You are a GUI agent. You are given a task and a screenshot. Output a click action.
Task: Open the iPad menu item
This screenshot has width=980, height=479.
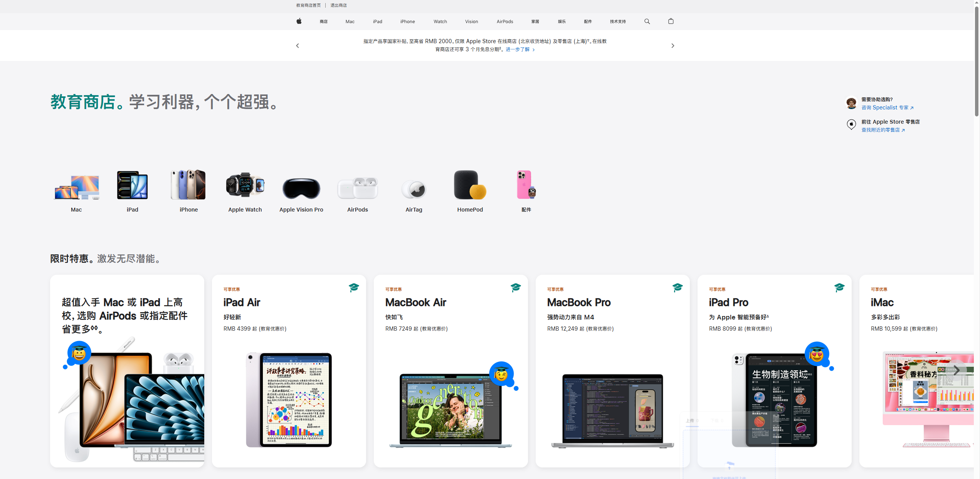pyautogui.click(x=378, y=22)
